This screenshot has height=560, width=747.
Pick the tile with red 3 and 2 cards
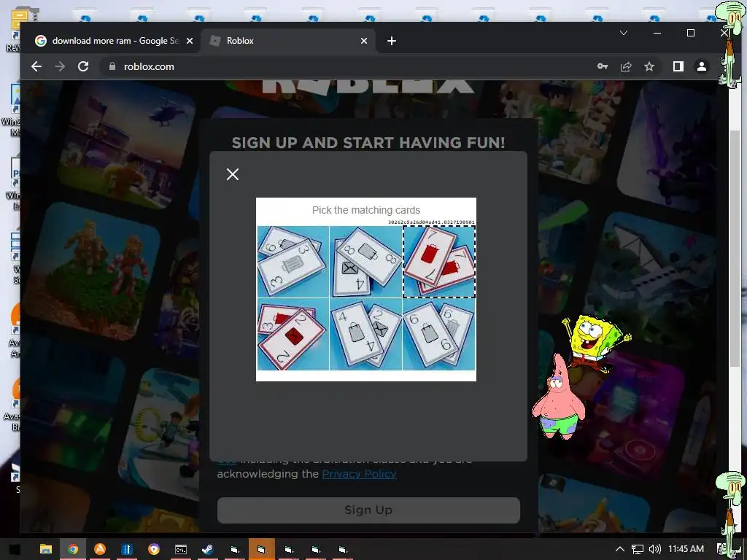pyautogui.click(x=293, y=334)
